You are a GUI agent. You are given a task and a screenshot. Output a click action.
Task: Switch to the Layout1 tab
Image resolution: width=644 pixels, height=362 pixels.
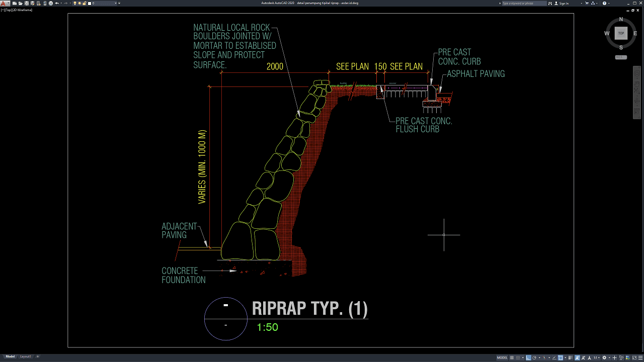tap(26, 356)
